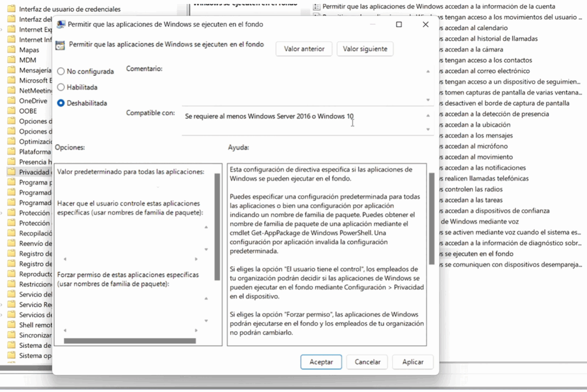The width and height of the screenshot is (587, 392).
Task: Click the user-control list right scroll arrow
Action: (196, 259)
